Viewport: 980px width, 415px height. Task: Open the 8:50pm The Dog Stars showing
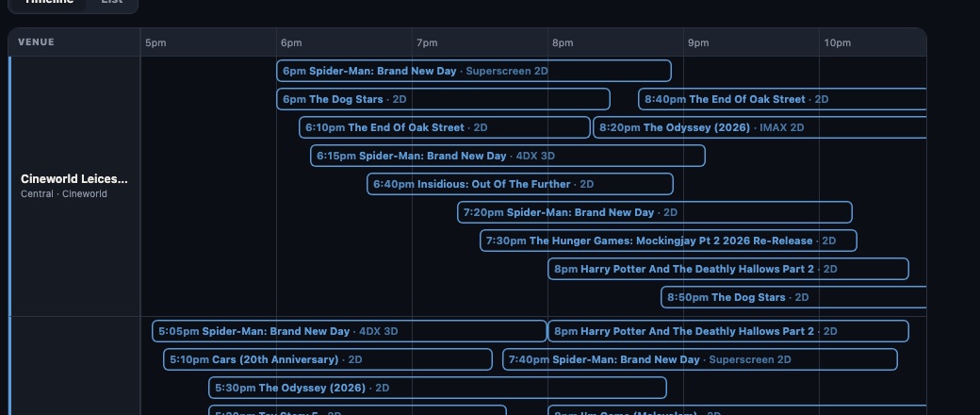(x=793, y=297)
